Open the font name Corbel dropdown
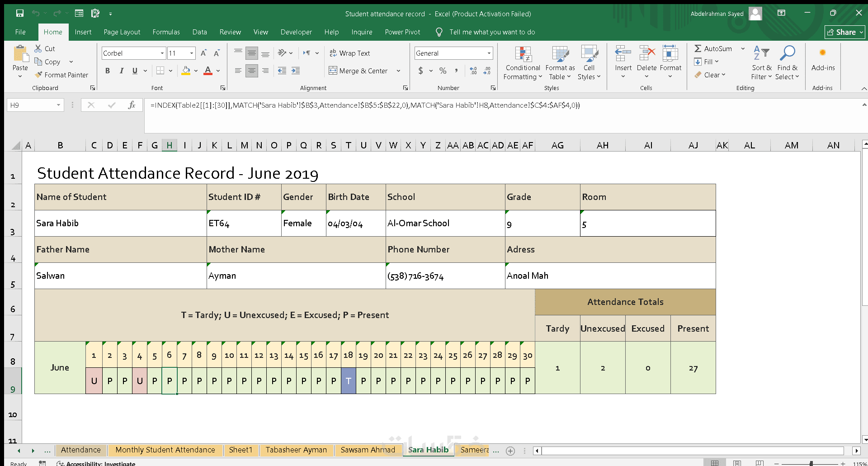 pyautogui.click(x=162, y=53)
